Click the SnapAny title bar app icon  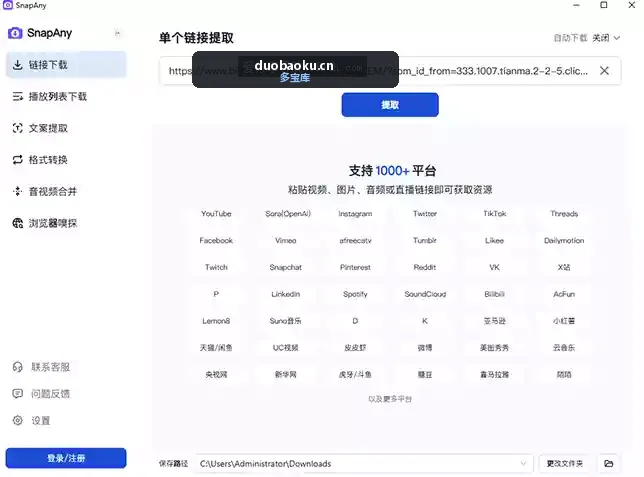tap(8, 5)
